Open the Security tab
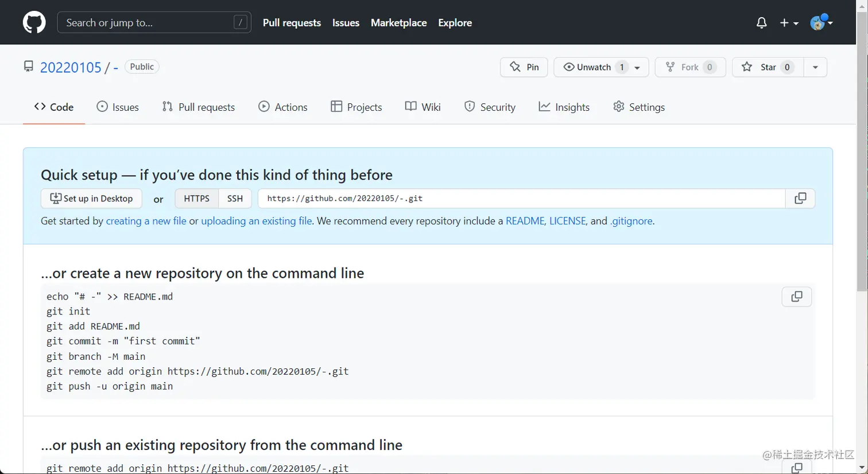The image size is (868, 474). point(490,107)
